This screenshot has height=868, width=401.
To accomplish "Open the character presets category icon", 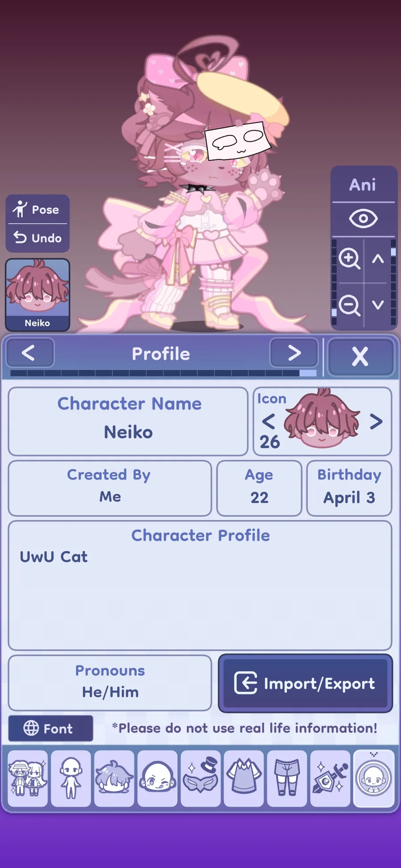I will point(28,779).
